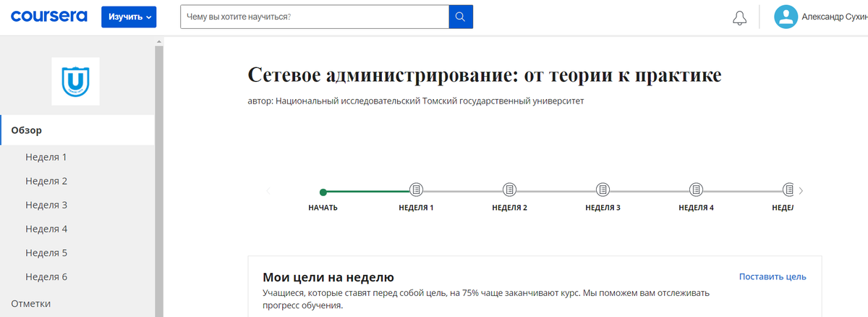Click the Coursera logo
Image resolution: width=868 pixels, height=317 pixels.
(48, 16)
